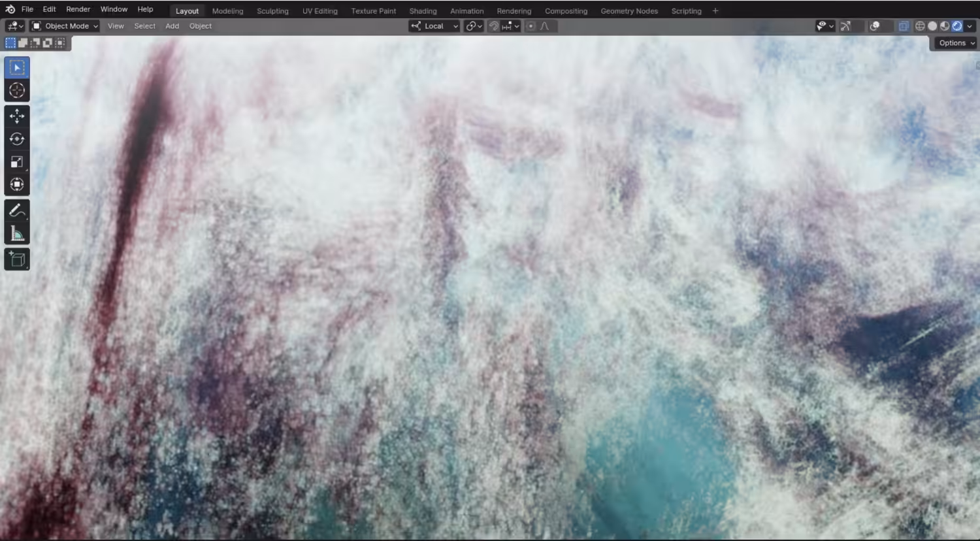Toggle proportional editing
This screenshot has width=980, height=541.
tap(531, 26)
